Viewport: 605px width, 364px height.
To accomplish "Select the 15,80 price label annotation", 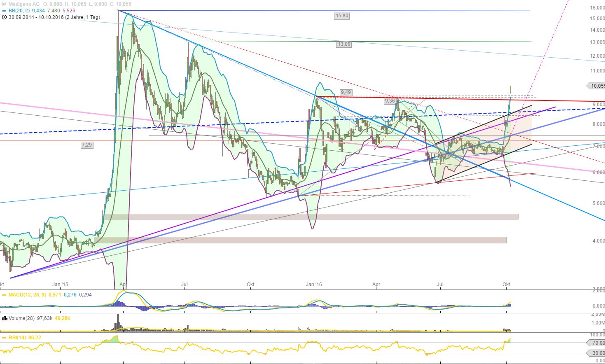I will click(342, 16).
